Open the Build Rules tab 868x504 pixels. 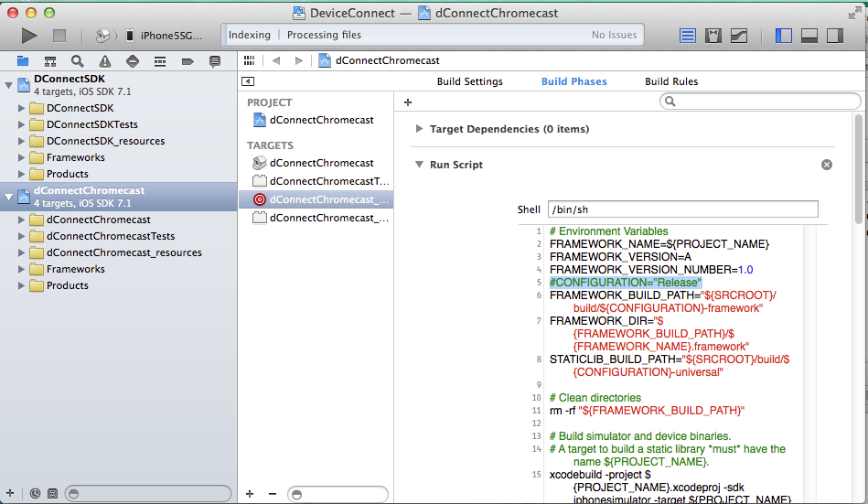click(x=671, y=81)
